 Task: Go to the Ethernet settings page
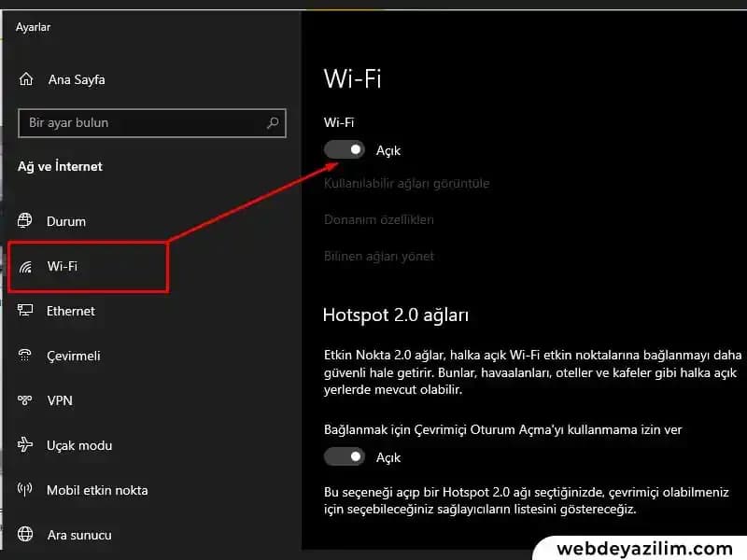(71, 311)
